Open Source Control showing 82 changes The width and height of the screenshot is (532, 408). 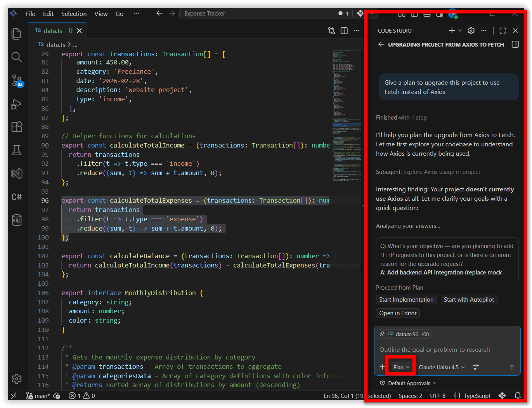click(17, 81)
